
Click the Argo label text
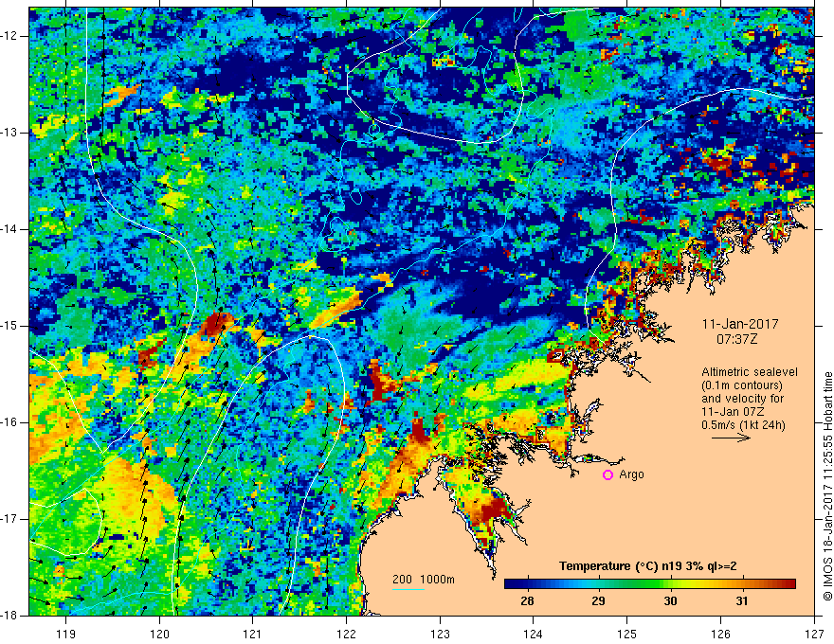pyautogui.click(x=631, y=474)
